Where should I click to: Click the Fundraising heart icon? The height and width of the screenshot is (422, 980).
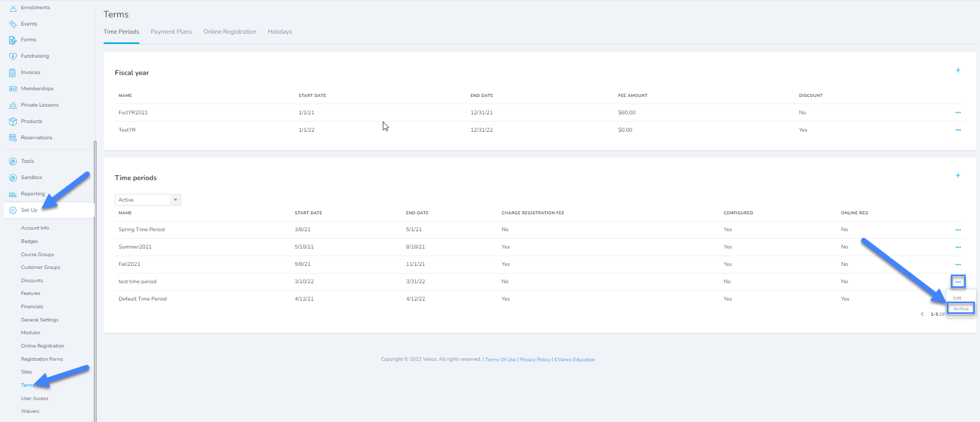point(13,56)
